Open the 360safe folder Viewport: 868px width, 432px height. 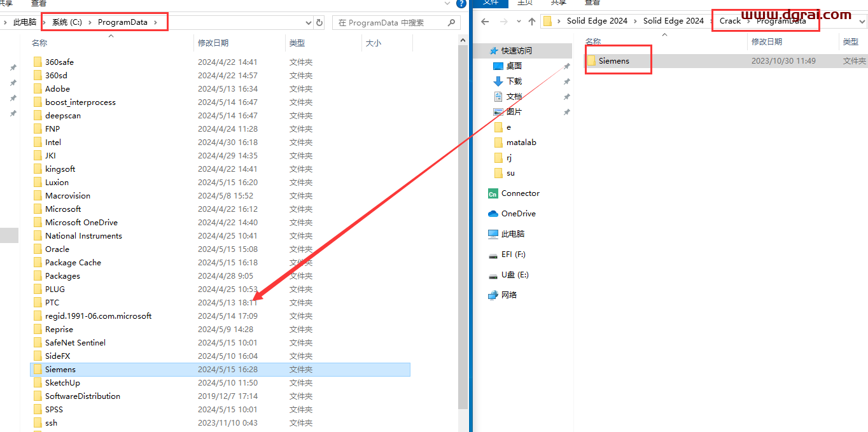pos(59,62)
